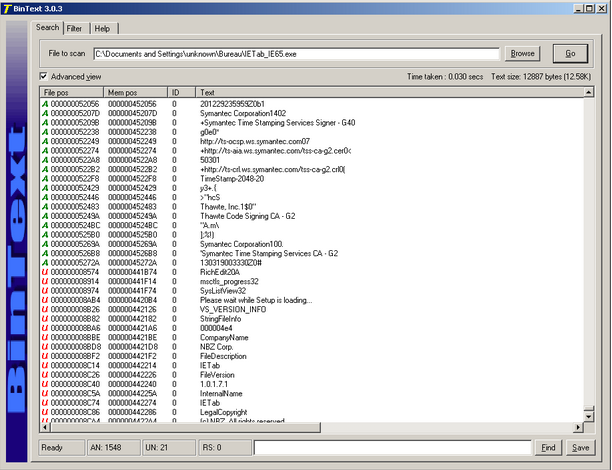Viewport: 612px width, 470px height.
Task: Click the Unicode icon of CompanyName row
Action: pos(45,338)
